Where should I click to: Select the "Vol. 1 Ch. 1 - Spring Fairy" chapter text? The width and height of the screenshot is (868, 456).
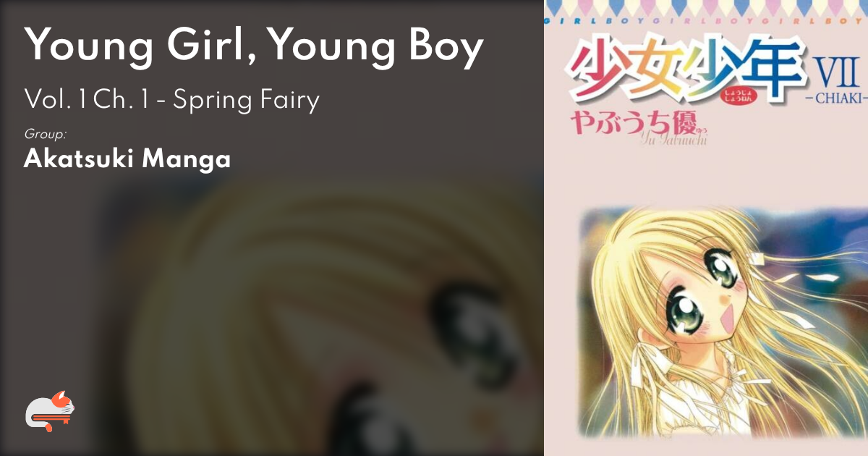[x=172, y=100]
